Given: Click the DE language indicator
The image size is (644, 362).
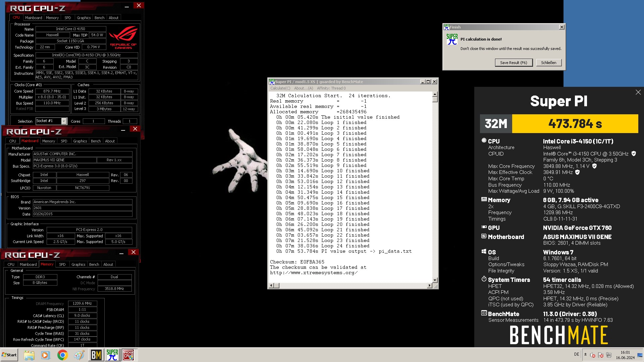Looking at the screenshot, I should [x=577, y=354].
